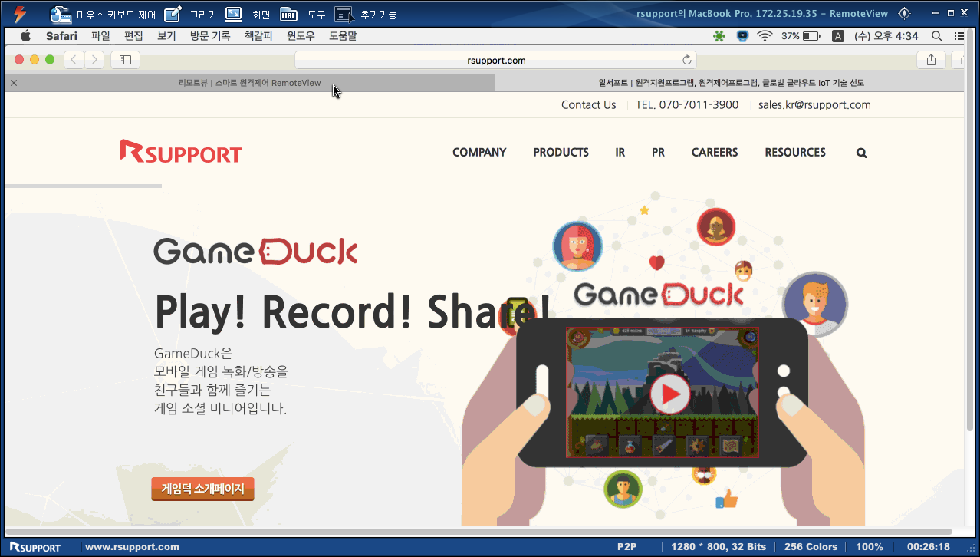980x557 pixels.
Task: Click the menu bar clock 오후 4:34
Action: coord(886,36)
